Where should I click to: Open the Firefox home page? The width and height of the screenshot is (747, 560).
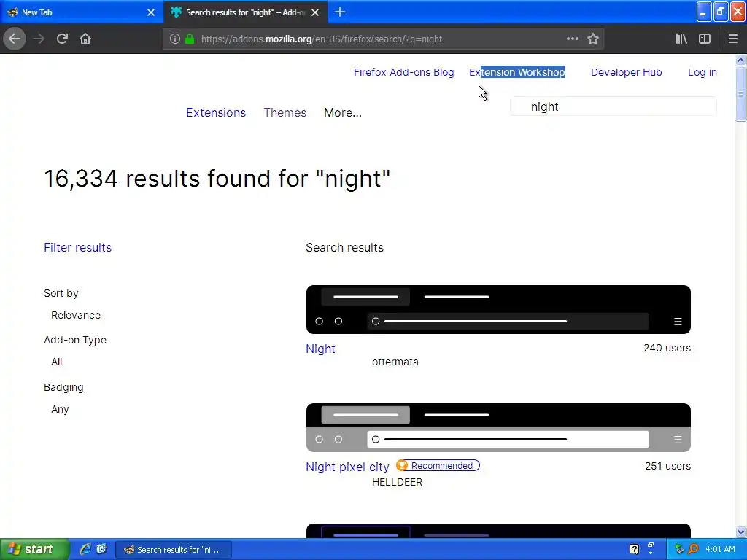pos(85,39)
